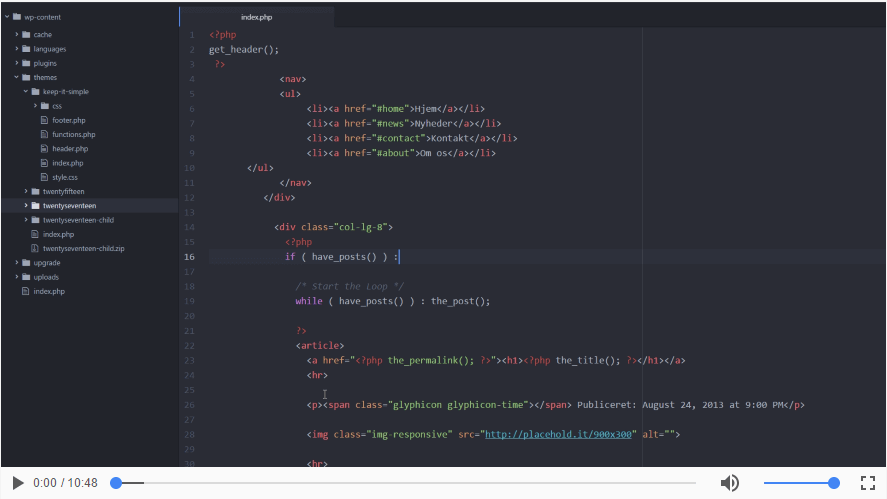Click the 'Start the Loop' comment
Image resolution: width=887 pixels, height=499 pixels.
coord(350,286)
